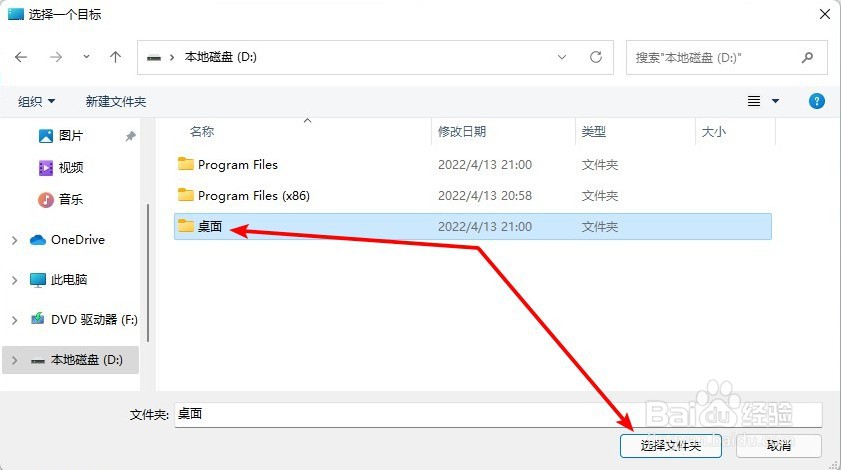Image resolution: width=841 pixels, height=470 pixels.
Task: Go up one folder level
Action: pos(115,57)
